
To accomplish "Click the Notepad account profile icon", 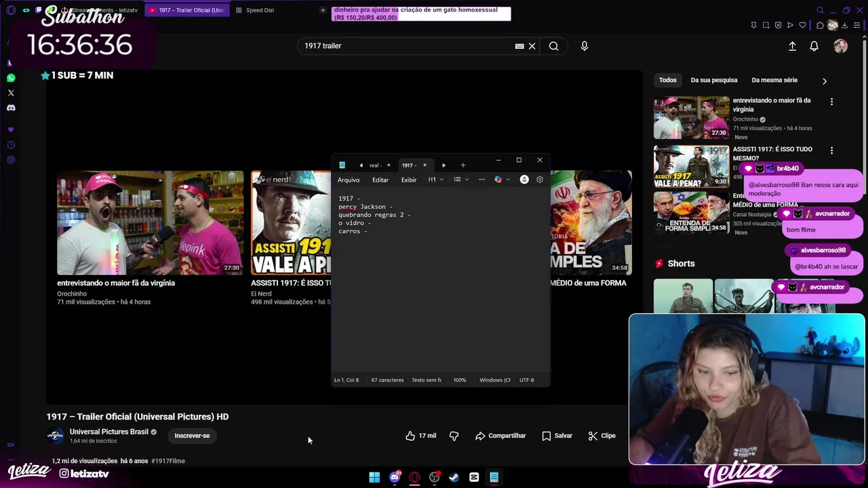I will 524,180.
